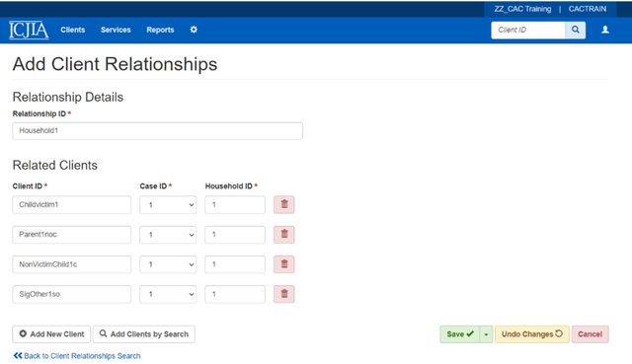Edit Household ID field in NonVictimChild1c row

[235, 264]
